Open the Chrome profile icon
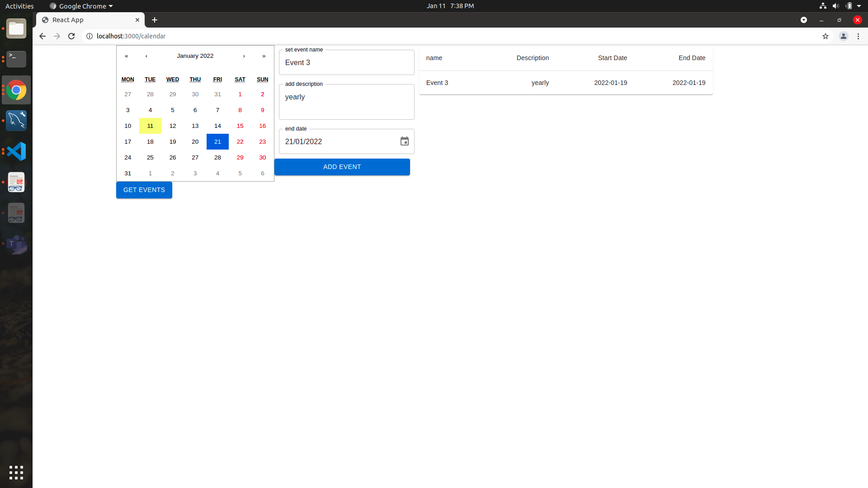Image resolution: width=868 pixels, height=488 pixels. tap(844, 36)
